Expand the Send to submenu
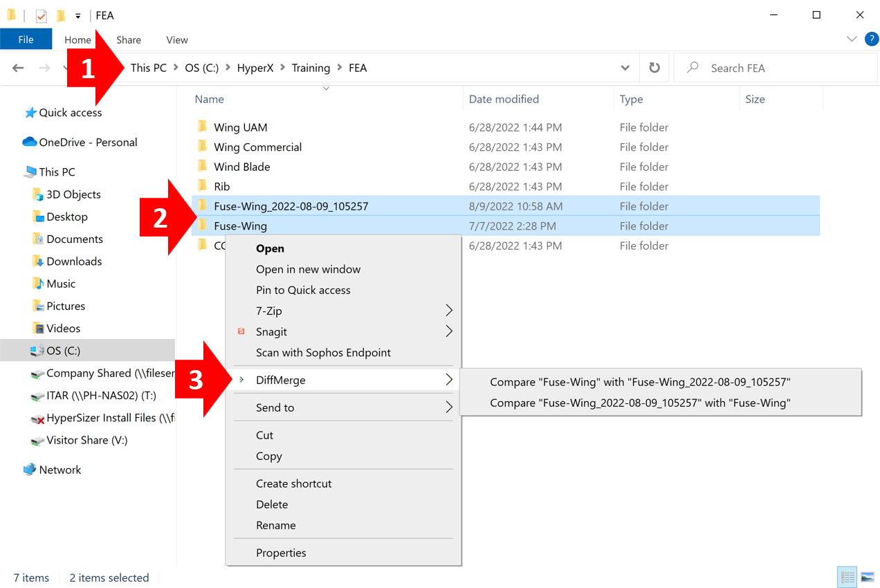This screenshot has height=588, width=880. [x=343, y=407]
